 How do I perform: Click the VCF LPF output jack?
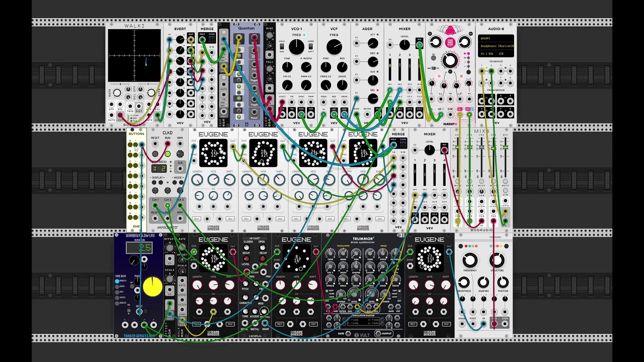334,114
